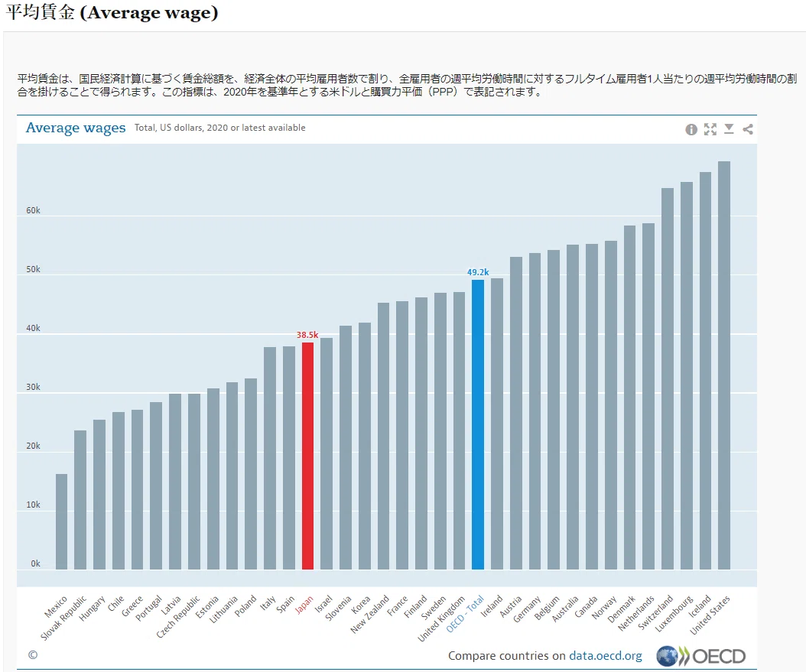Click the 0k axis label

click(x=35, y=563)
